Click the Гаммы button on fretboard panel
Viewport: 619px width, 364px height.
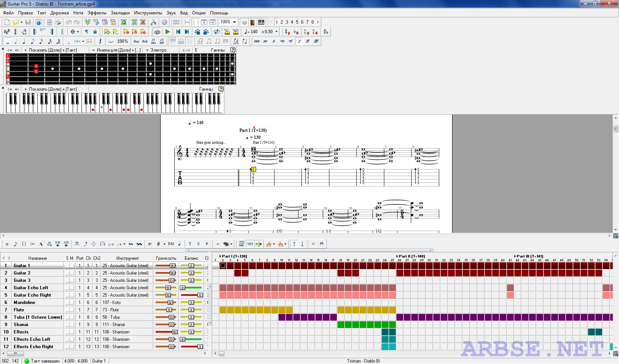(218, 50)
